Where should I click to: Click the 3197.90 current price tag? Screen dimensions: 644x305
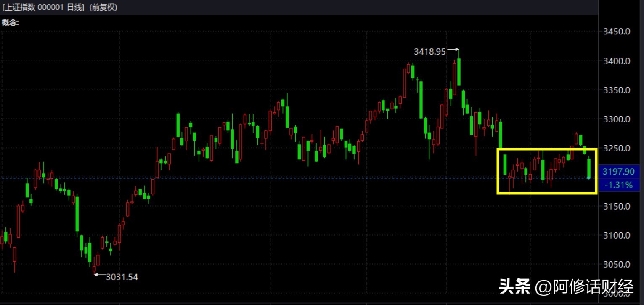point(618,171)
